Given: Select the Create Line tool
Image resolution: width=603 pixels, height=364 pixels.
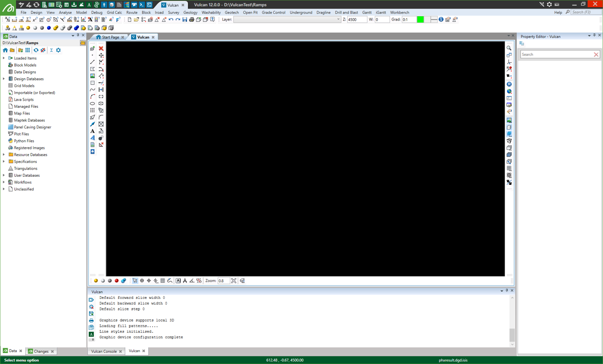Looking at the screenshot, I should click(x=93, y=62).
